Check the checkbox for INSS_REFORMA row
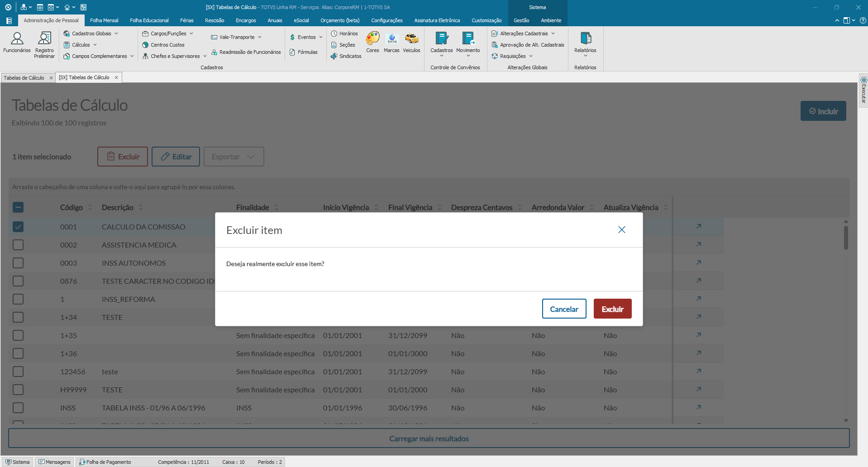Screen dimensions: 868x467 (x=18, y=299)
